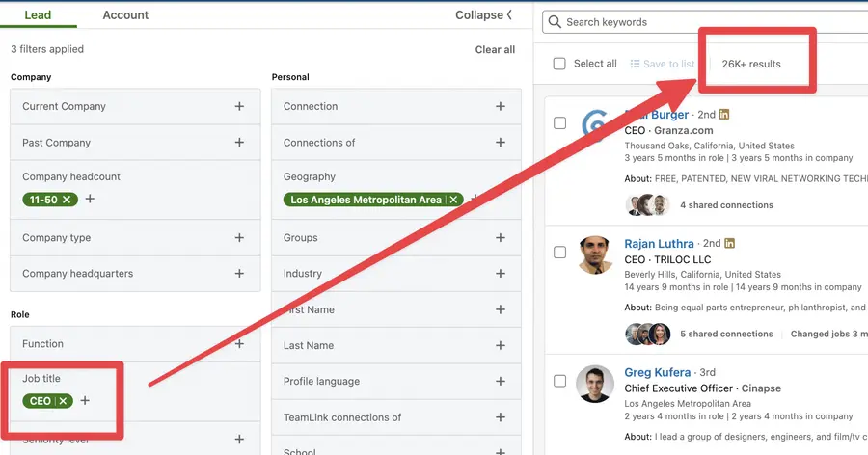
Task: Click the magnifying glass search icon
Action: pos(555,22)
